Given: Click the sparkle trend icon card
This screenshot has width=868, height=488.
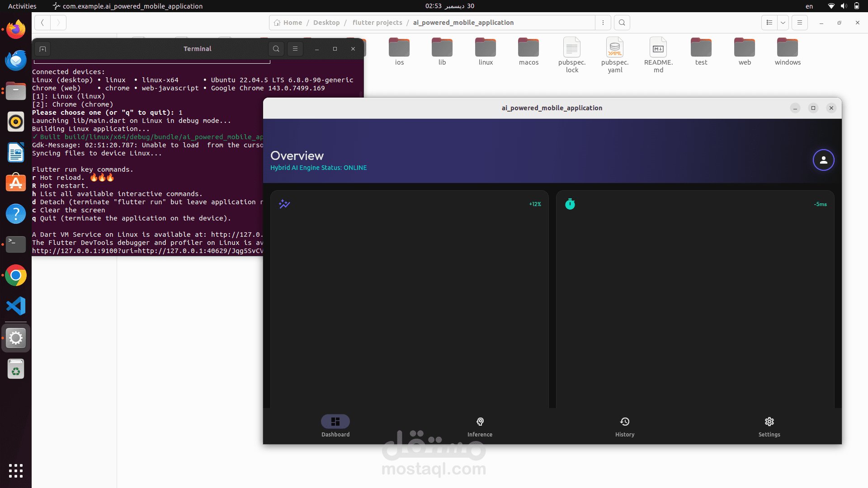Looking at the screenshot, I should [x=284, y=204].
